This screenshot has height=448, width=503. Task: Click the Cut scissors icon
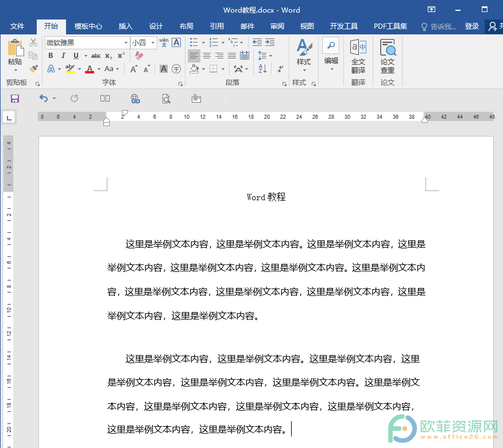pyautogui.click(x=33, y=42)
